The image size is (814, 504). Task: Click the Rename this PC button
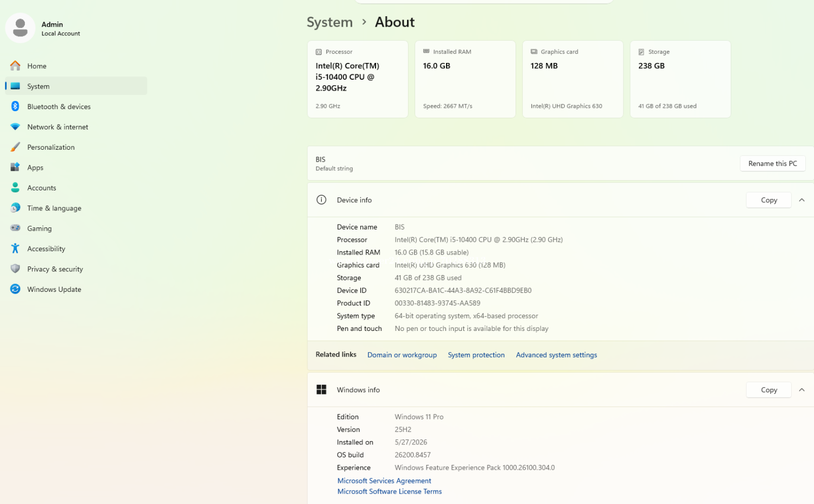[x=773, y=163]
